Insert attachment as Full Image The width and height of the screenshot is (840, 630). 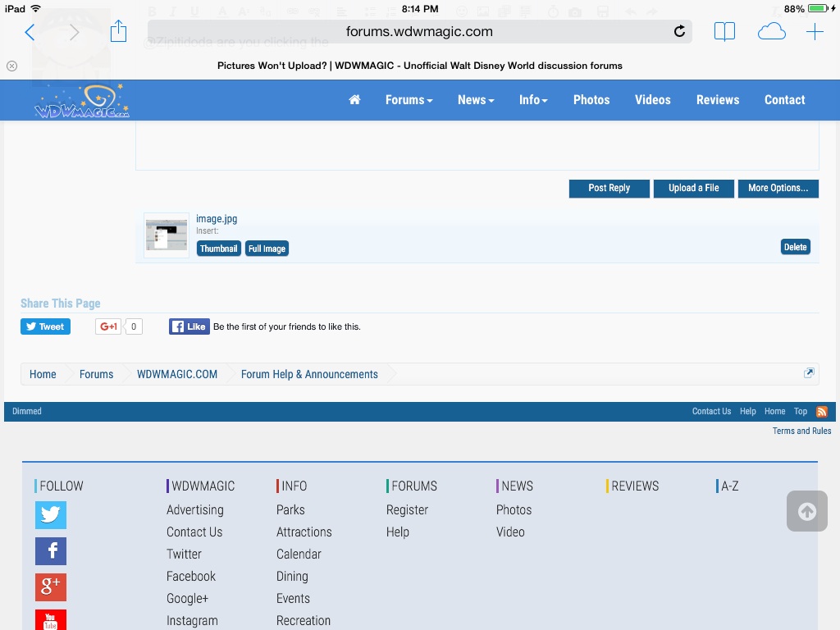click(267, 249)
